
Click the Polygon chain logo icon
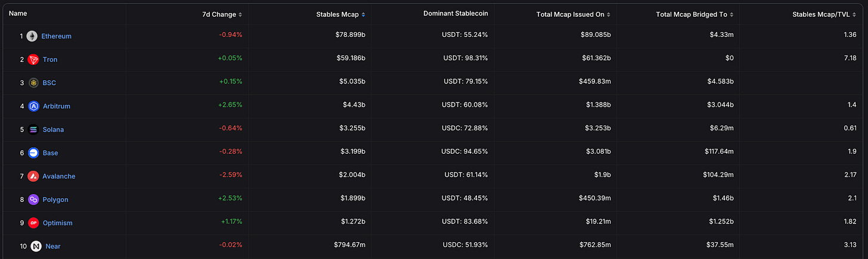[33, 199]
